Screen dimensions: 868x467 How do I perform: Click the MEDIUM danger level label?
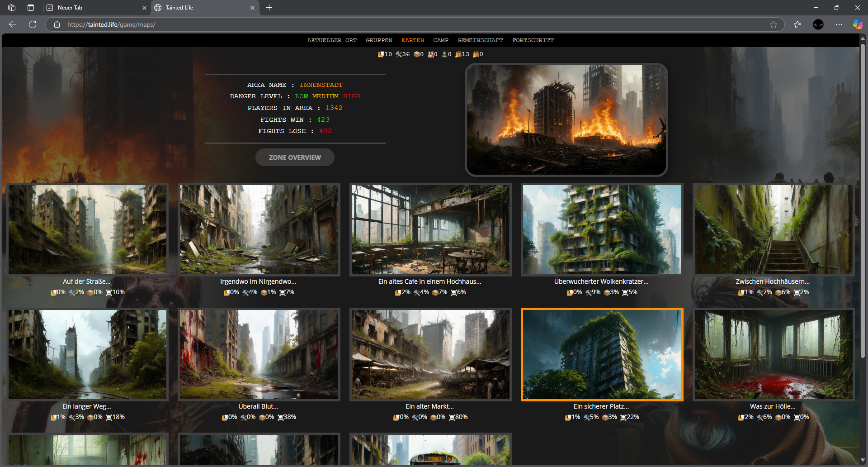[325, 96]
